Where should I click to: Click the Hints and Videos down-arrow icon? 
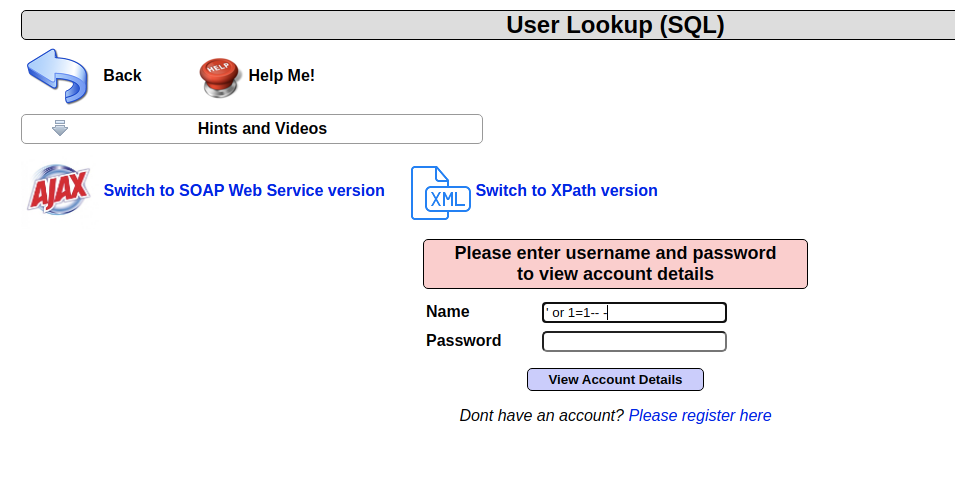point(60,128)
